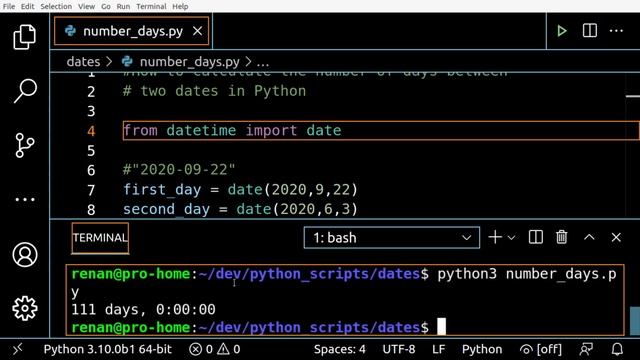
Task: Open the Explorer view in activity bar
Action: (x=24, y=37)
